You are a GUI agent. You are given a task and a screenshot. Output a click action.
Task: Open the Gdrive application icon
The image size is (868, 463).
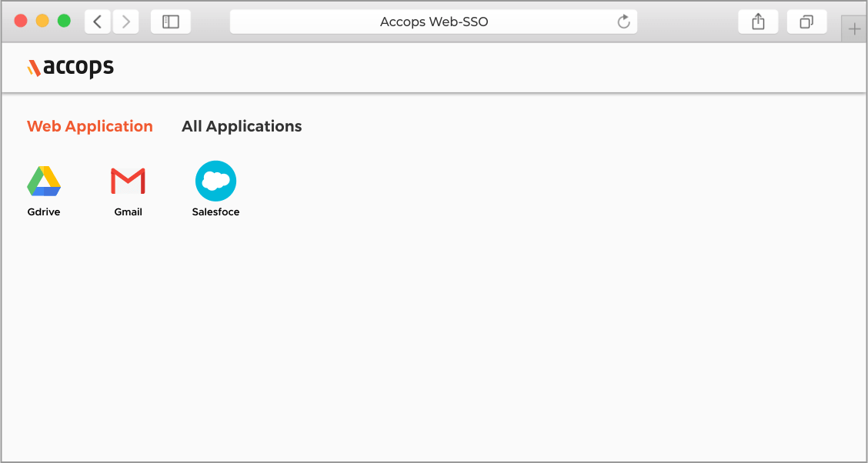(x=44, y=181)
